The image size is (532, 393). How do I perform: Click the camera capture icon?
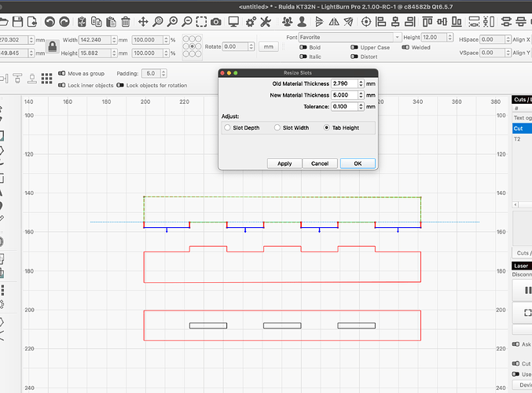coord(215,20)
